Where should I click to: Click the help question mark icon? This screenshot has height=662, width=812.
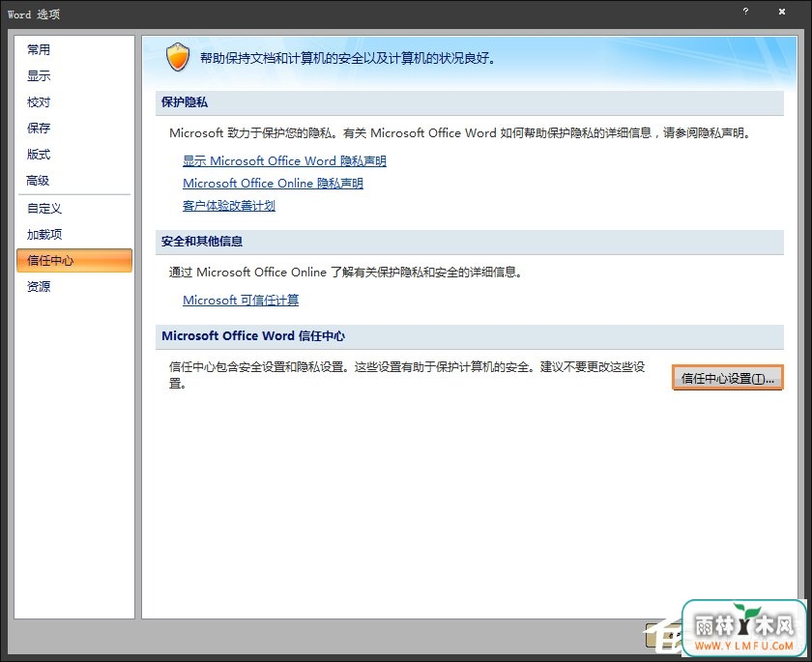coord(745,11)
